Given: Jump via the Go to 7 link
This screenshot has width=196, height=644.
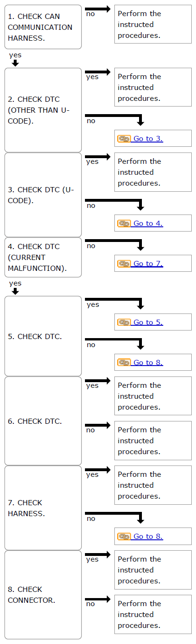Looking at the screenshot, I should point(148,264).
